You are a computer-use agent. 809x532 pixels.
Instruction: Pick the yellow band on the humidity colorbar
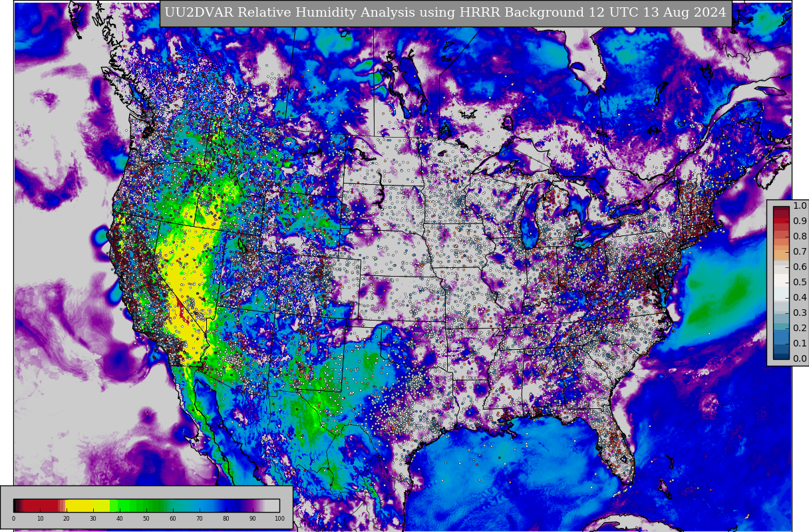pyautogui.click(x=88, y=505)
